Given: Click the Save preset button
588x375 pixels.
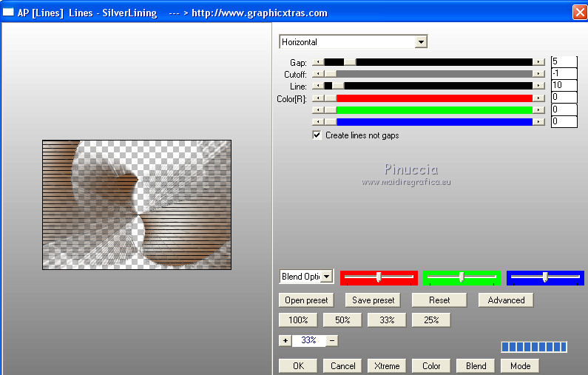Looking at the screenshot, I should click(x=373, y=300).
